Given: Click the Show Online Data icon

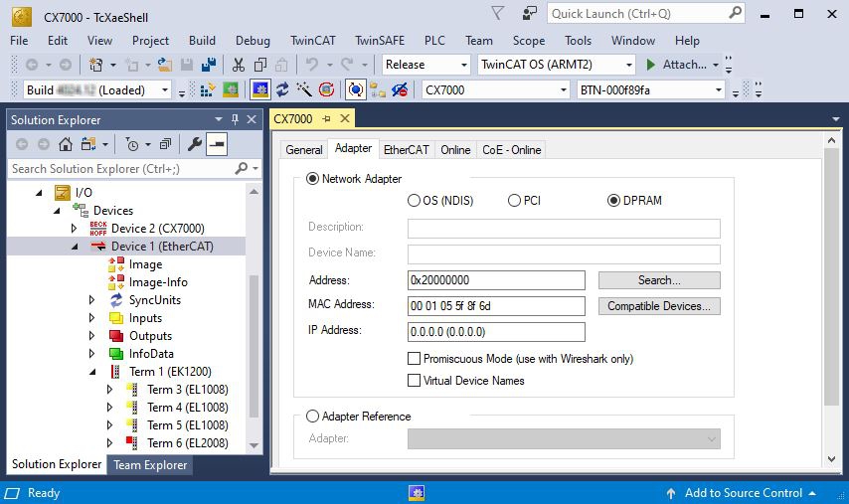Looking at the screenshot, I should point(355,89).
